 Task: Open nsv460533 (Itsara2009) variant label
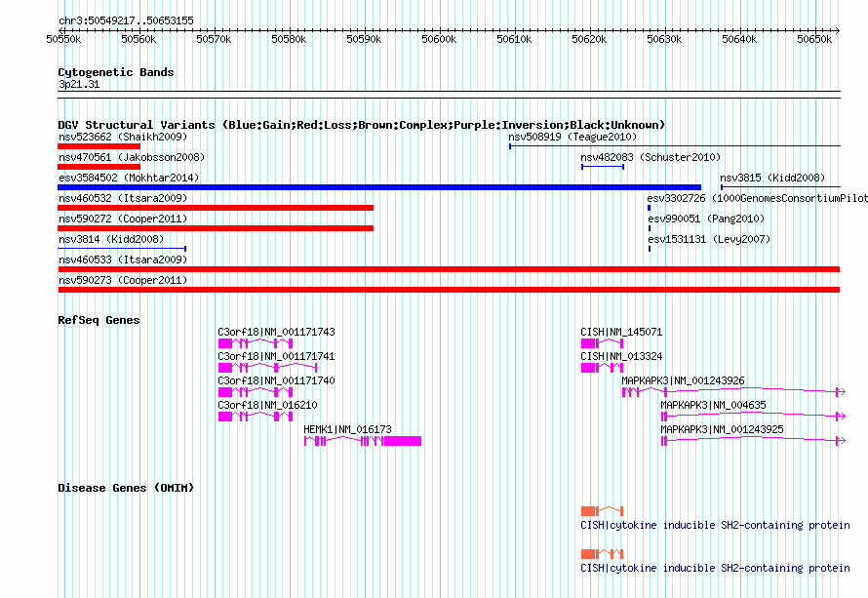click(x=123, y=259)
